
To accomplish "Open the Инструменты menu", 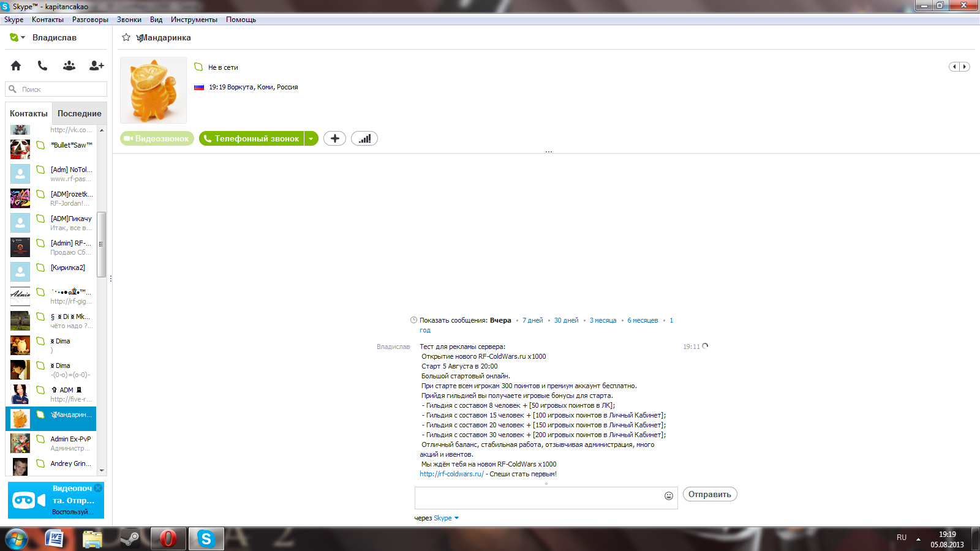I will (x=194, y=20).
